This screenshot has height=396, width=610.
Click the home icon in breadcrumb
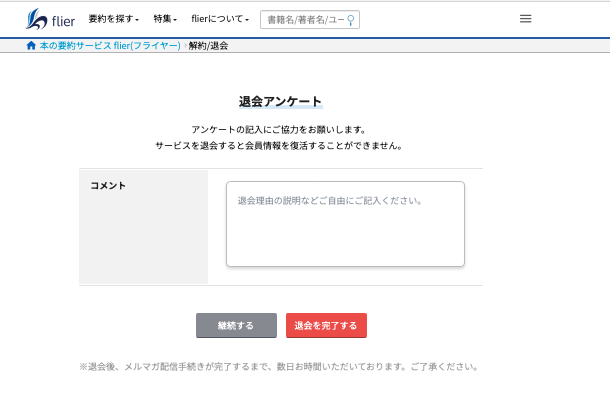coord(31,46)
